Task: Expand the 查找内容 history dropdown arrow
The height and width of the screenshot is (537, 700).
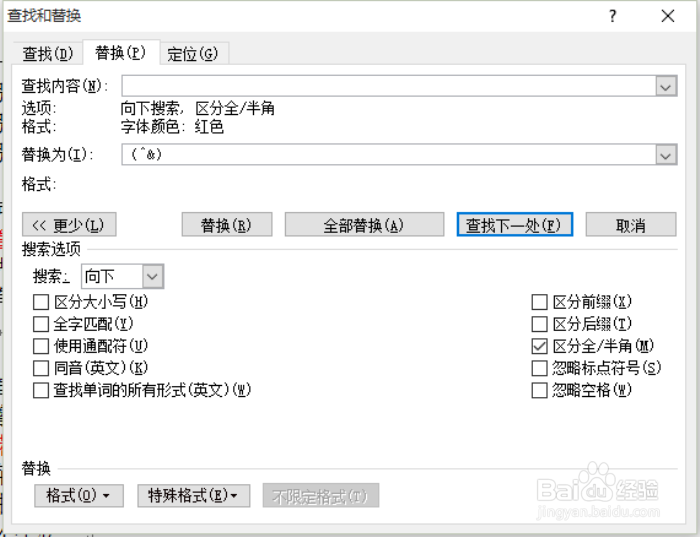Action: click(x=666, y=86)
